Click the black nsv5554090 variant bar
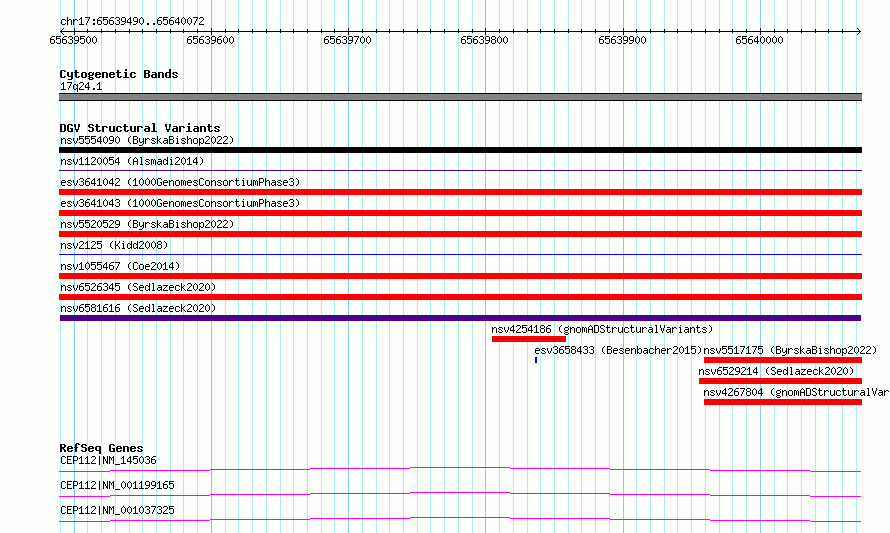This screenshot has height=533, width=890. [x=460, y=150]
